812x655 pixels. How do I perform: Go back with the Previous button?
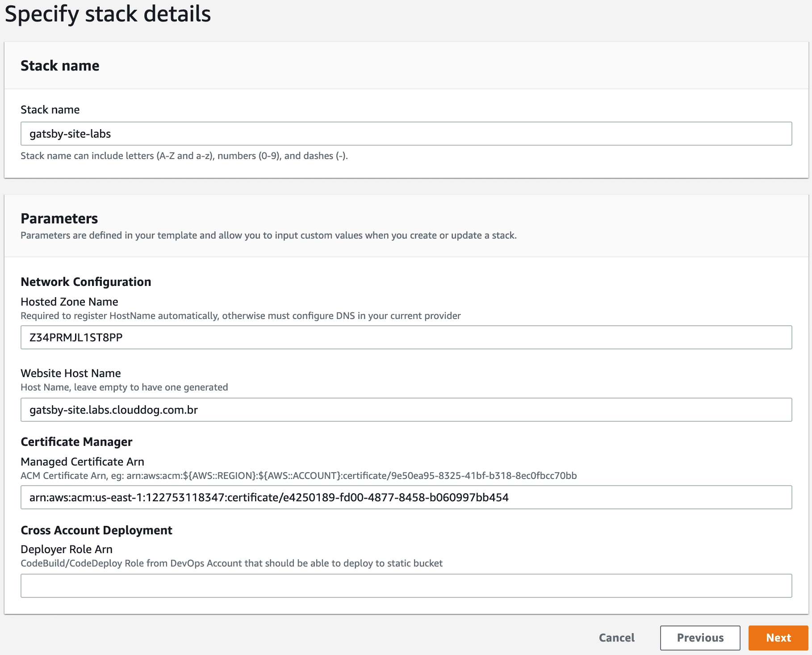(x=700, y=638)
